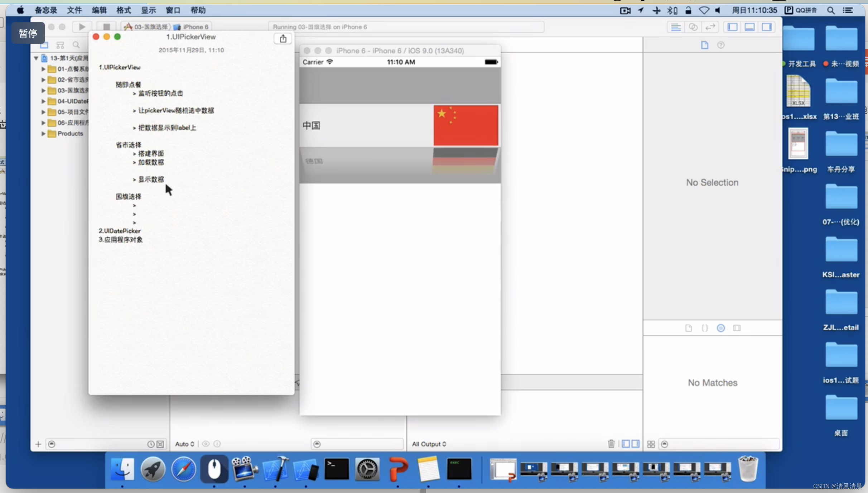868x493 pixels.
Task: Toggle the Debug area visibility
Action: (749, 27)
